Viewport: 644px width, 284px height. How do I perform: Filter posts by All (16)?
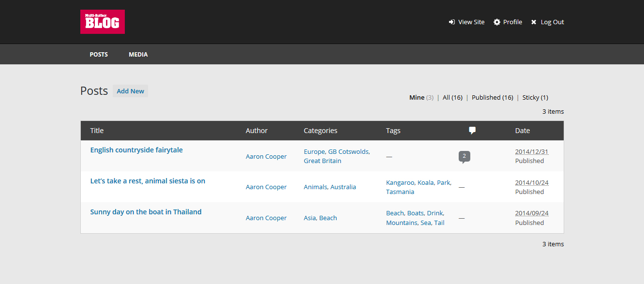click(x=452, y=97)
